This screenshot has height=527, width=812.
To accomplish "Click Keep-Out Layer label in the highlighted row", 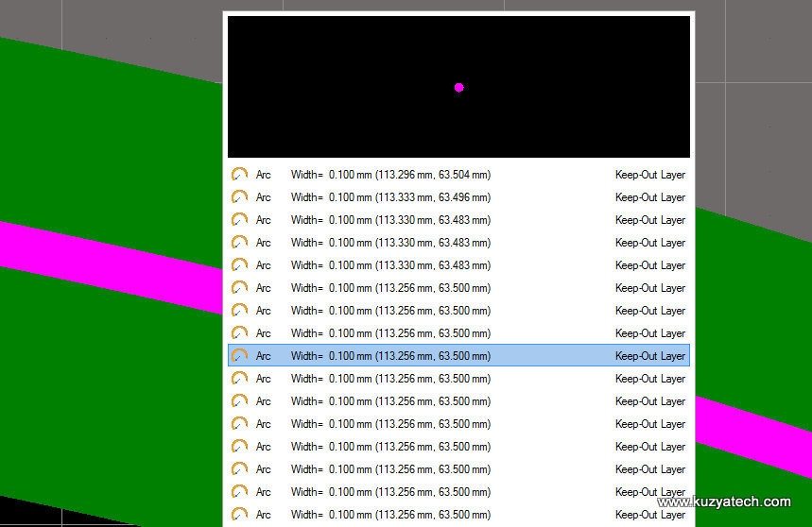I will [x=650, y=356].
